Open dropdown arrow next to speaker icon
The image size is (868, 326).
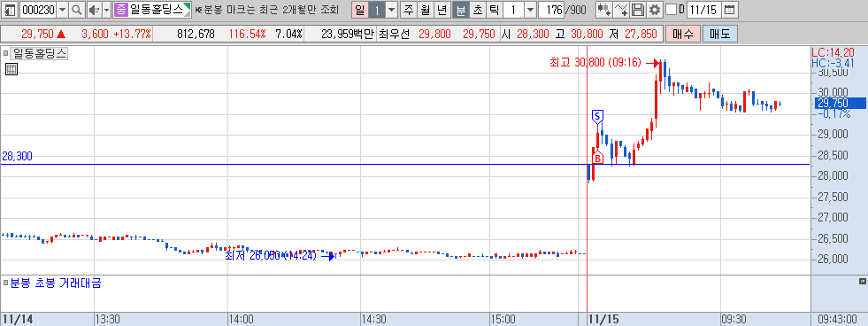click(x=107, y=10)
